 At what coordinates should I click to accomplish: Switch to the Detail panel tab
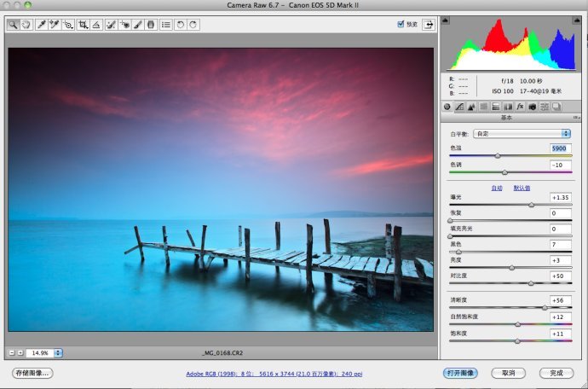(471, 107)
